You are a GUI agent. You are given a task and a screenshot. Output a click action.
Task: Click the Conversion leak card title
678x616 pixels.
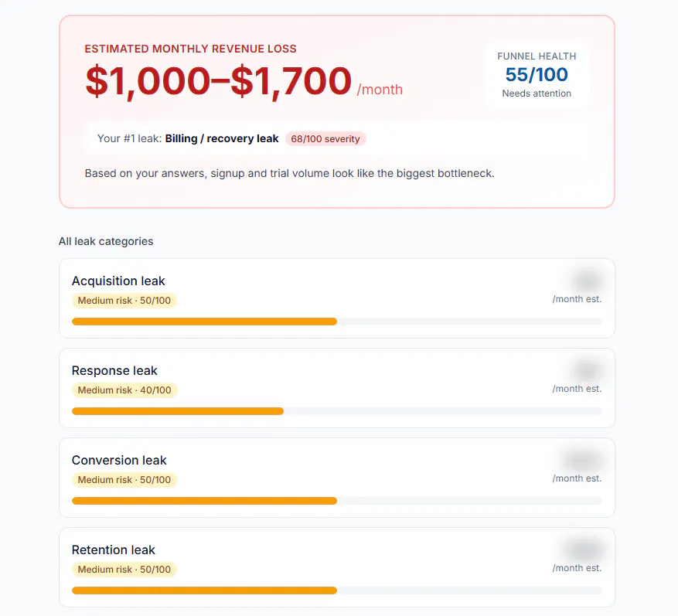pos(119,461)
